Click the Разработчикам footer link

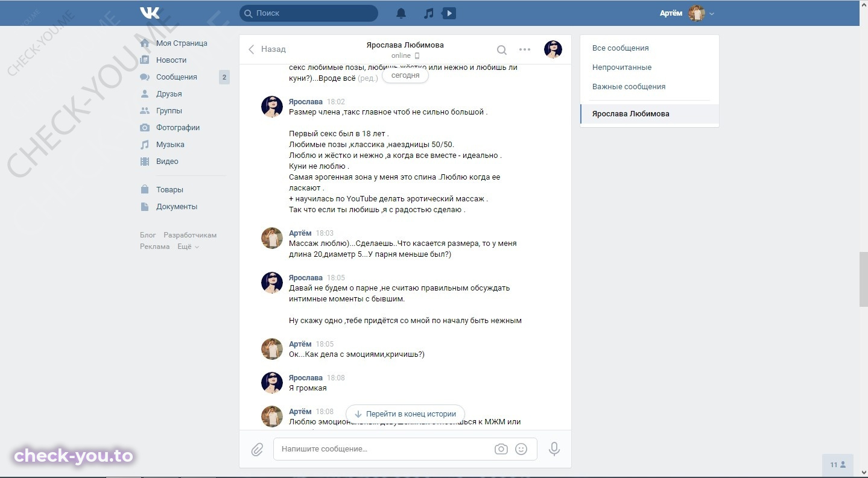(x=190, y=235)
